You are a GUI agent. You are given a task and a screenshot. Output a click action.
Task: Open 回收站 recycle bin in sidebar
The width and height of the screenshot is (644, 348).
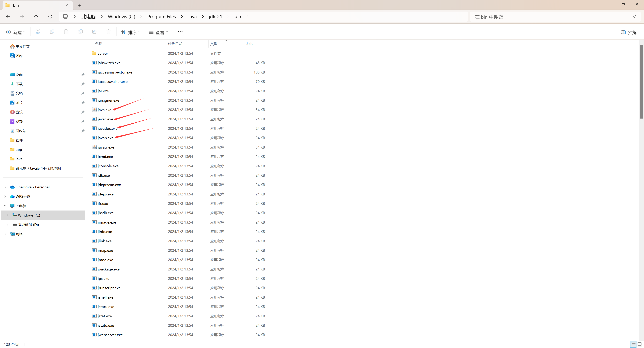[18, 131]
